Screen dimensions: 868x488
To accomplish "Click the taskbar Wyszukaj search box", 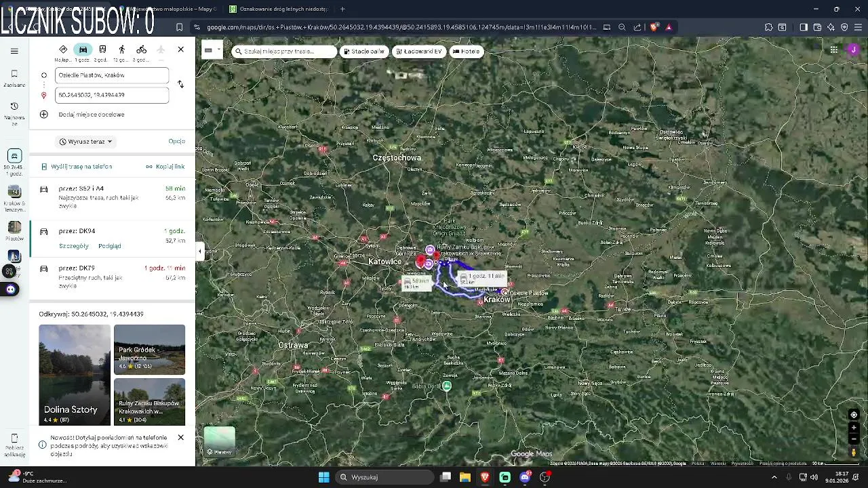I will coord(384,477).
